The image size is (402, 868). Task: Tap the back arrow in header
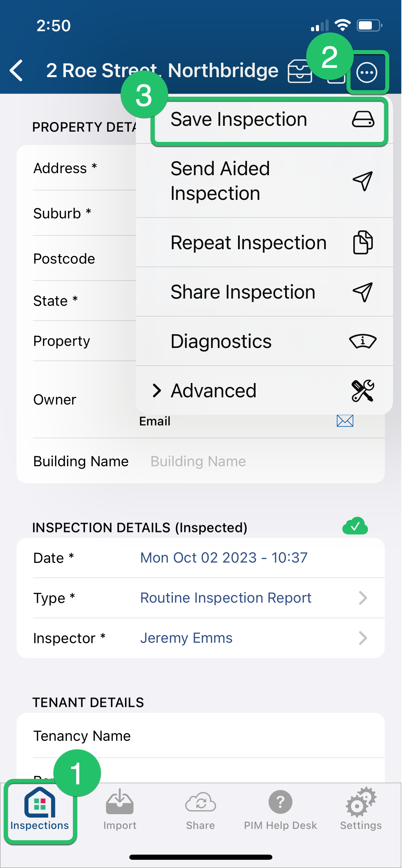[x=16, y=71]
